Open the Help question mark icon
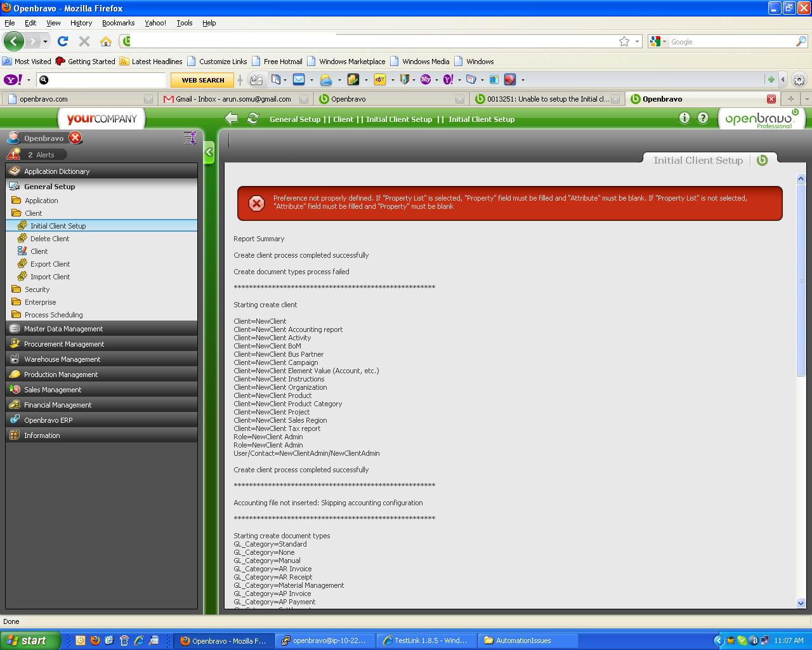Image resolution: width=812 pixels, height=650 pixels. [703, 118]
